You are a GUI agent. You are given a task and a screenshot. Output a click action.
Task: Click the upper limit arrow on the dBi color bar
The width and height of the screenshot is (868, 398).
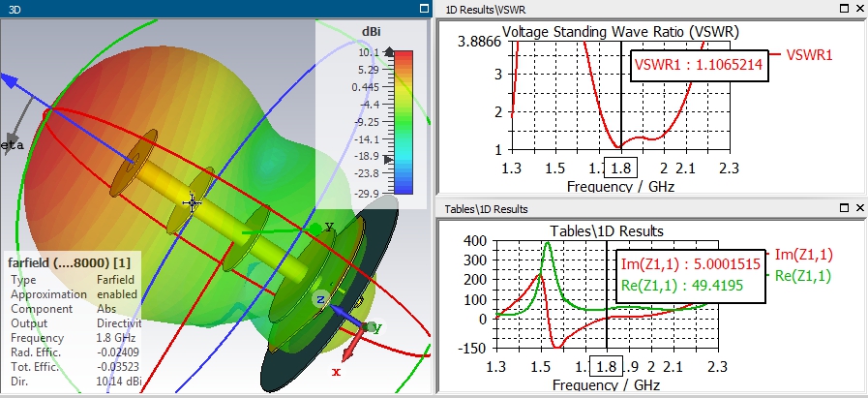tap(389, 52)
